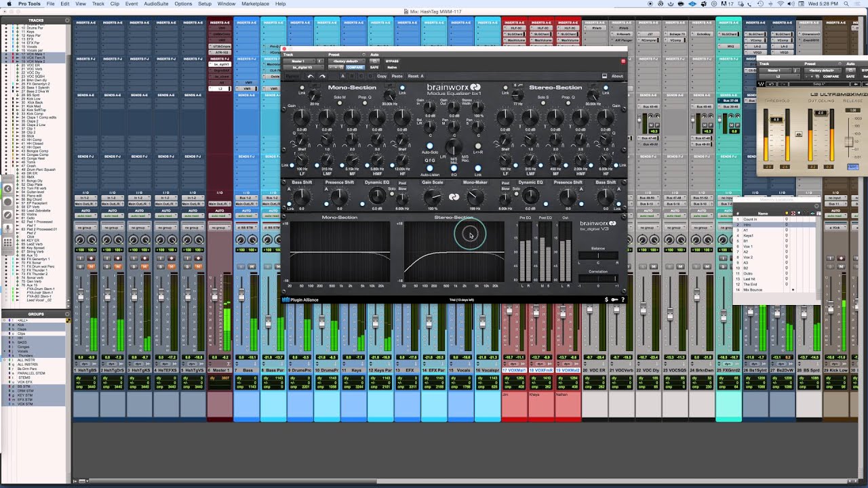Click the Reset A button
The image size is (868, 488).
pyautogui.click(x=416, y=76)
